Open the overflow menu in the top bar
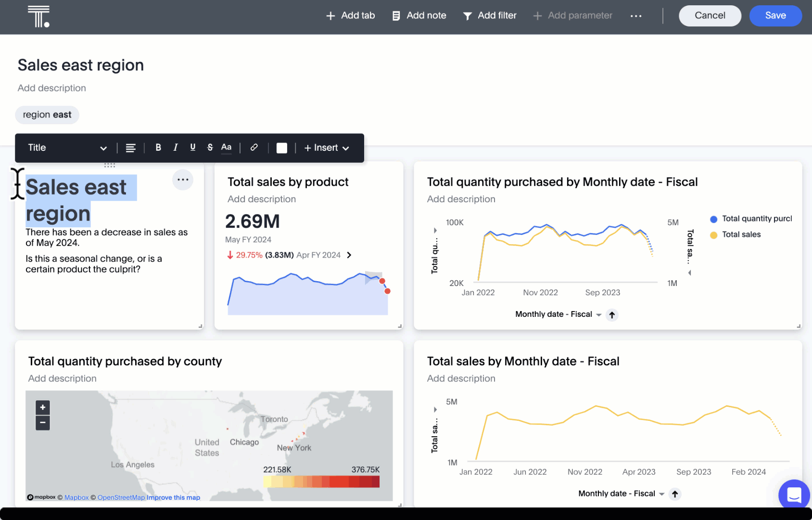Screen dimensions: 812x520 (636, 15)
